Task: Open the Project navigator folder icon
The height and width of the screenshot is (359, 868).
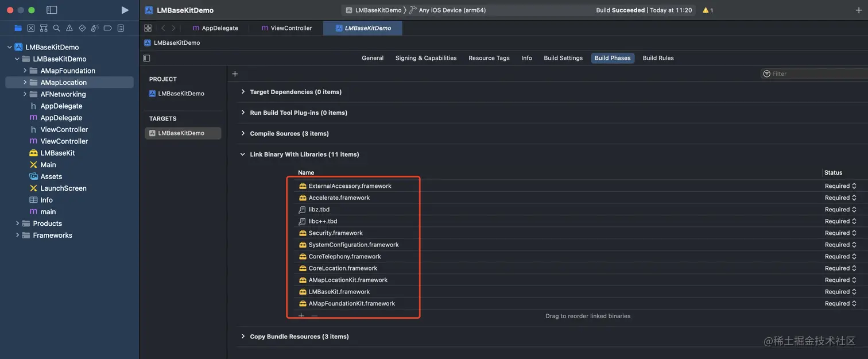Action: click(x=18, y=28)
